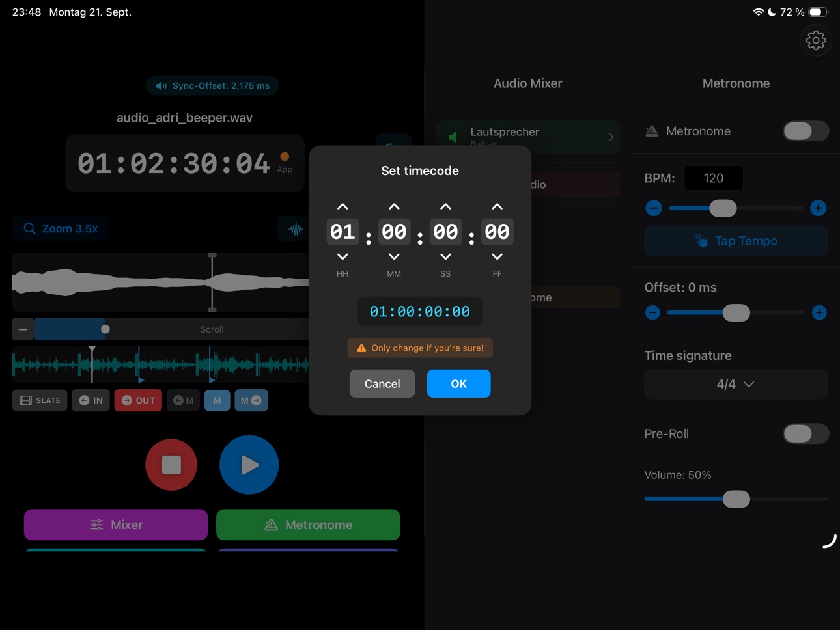Screen dimensions: 840x630
Task: Go to previous marker button
Action: (183, 400)
